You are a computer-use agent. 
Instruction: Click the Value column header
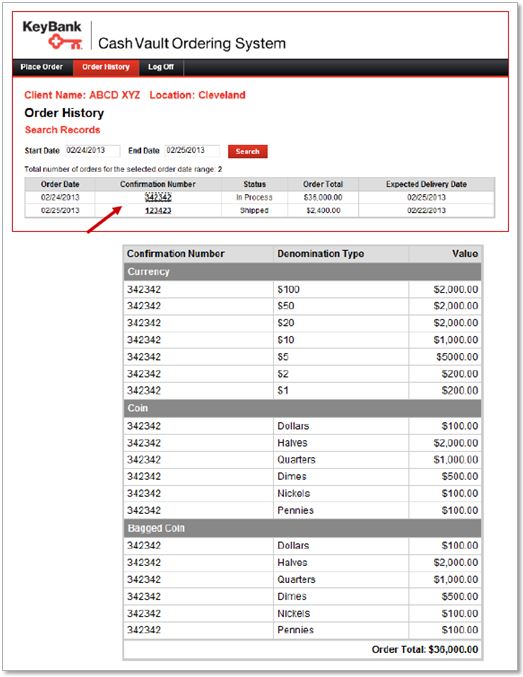pos(465,254)
